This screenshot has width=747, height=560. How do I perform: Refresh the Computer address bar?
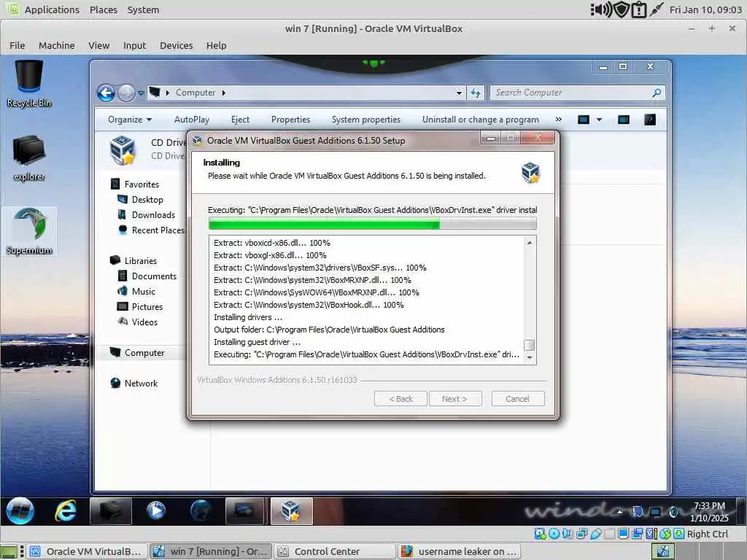(x=476, y=93)
